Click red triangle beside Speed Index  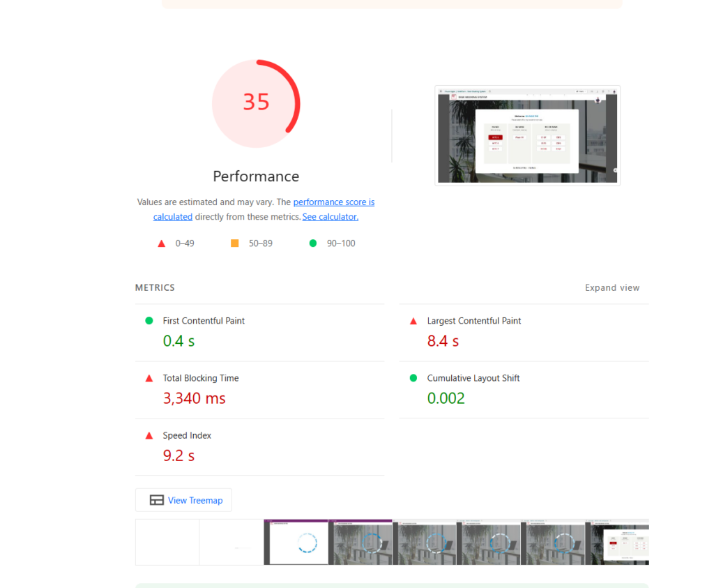pos(149,435)
